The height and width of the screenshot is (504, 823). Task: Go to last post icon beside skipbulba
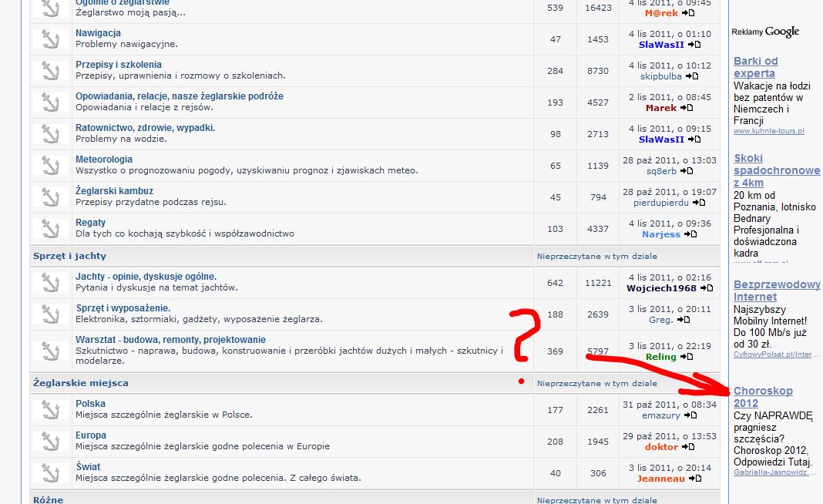(x=692, y=76)
